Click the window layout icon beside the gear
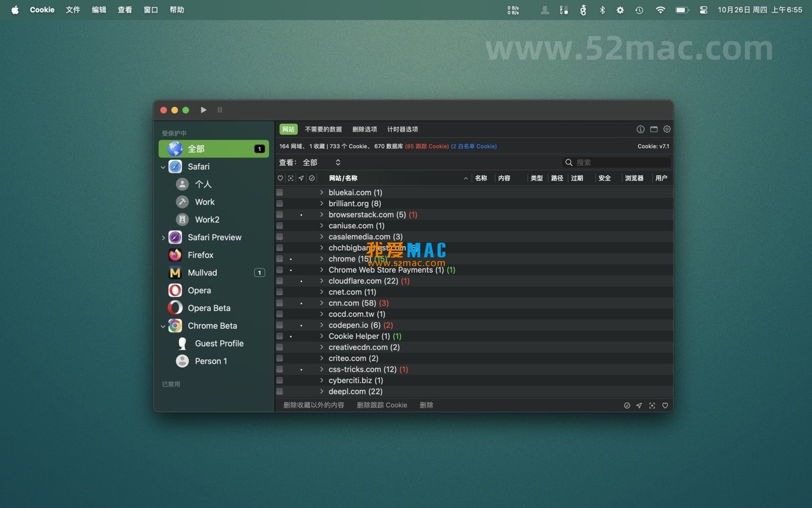 (654, 129)
